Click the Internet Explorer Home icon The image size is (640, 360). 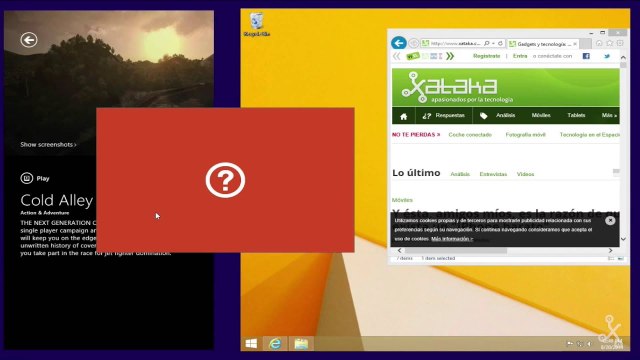click(x=599, y=43)
